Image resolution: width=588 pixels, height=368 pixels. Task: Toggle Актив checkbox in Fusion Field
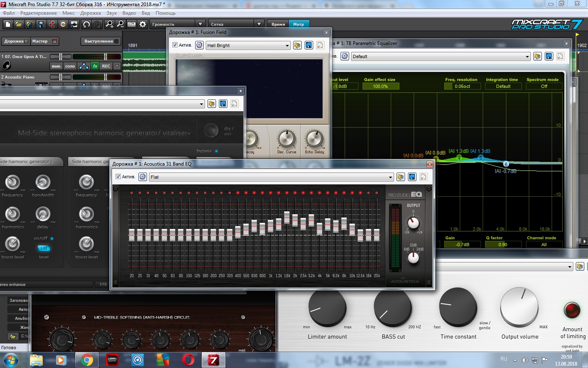[x=175, y=45]
